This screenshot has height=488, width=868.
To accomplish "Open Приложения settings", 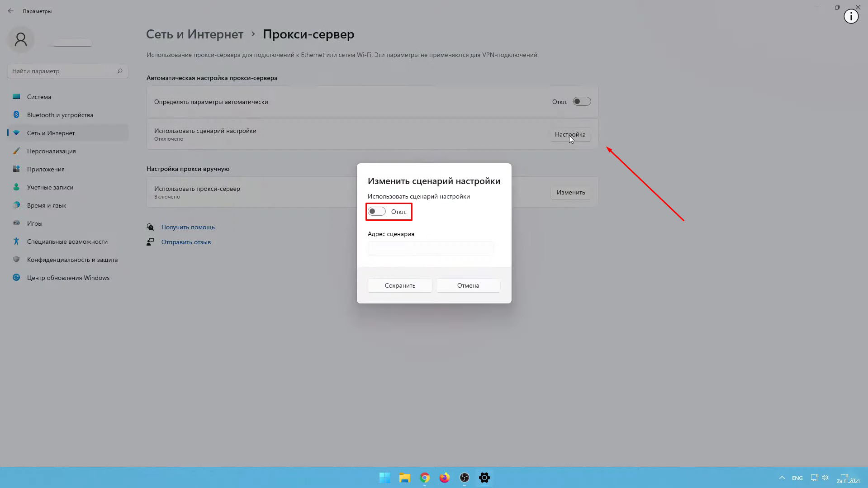I will point(68,169).
